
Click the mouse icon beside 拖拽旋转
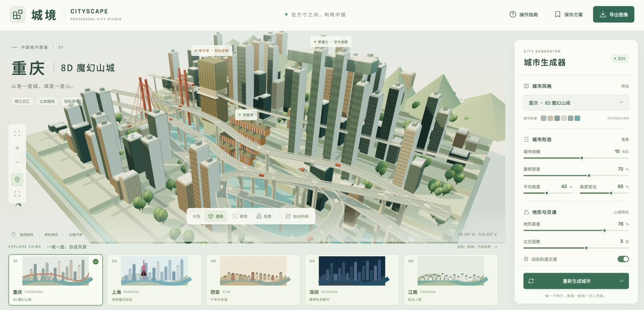(13, 234)
